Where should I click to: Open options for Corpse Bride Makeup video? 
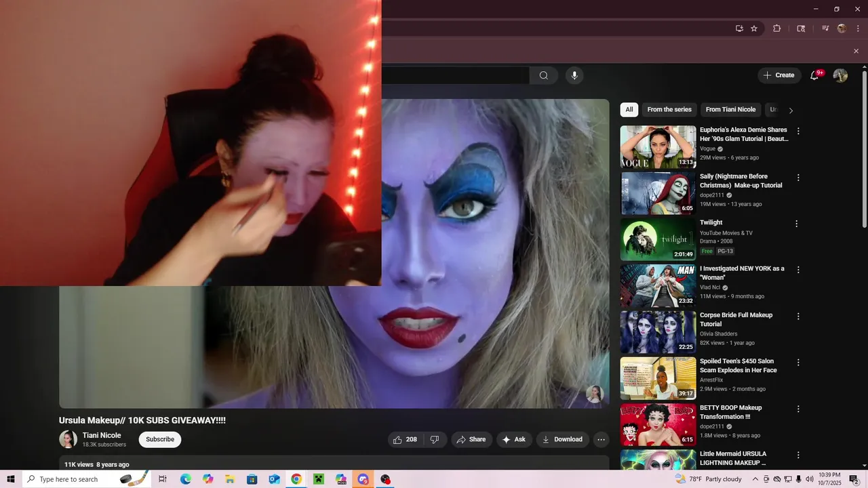point(798,317)
